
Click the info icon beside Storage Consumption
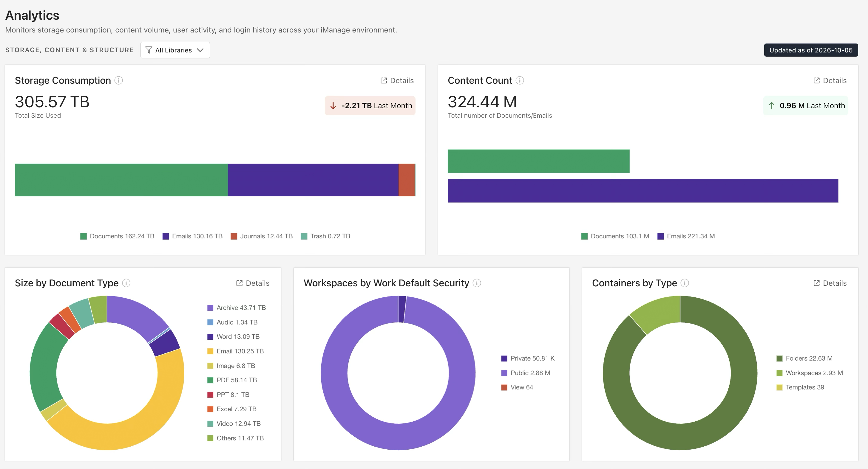coord(119,80)
